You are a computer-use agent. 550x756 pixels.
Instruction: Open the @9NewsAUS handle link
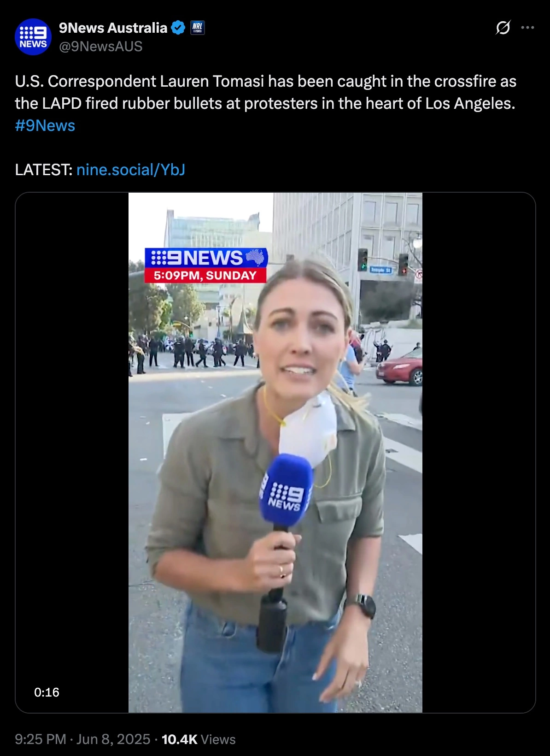click(101, 47)
